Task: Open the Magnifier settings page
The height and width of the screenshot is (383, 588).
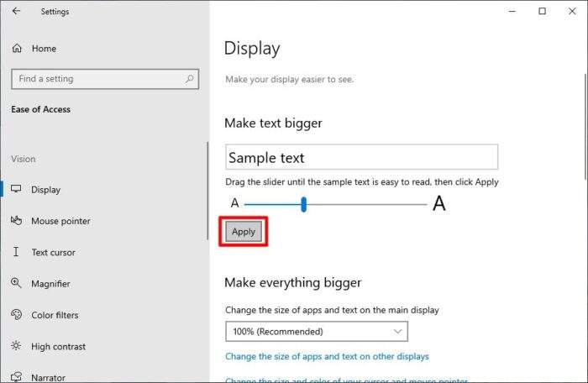Action: (50, 284)
